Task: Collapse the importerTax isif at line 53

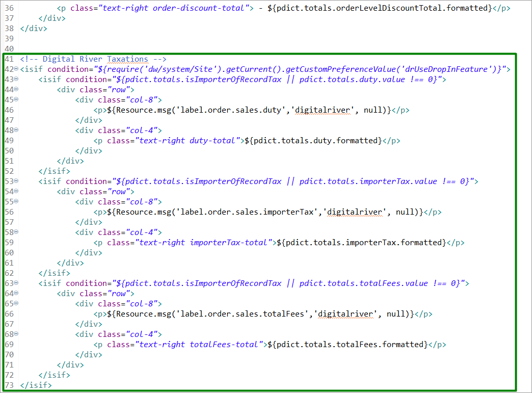Action: (x=16, y=181)
